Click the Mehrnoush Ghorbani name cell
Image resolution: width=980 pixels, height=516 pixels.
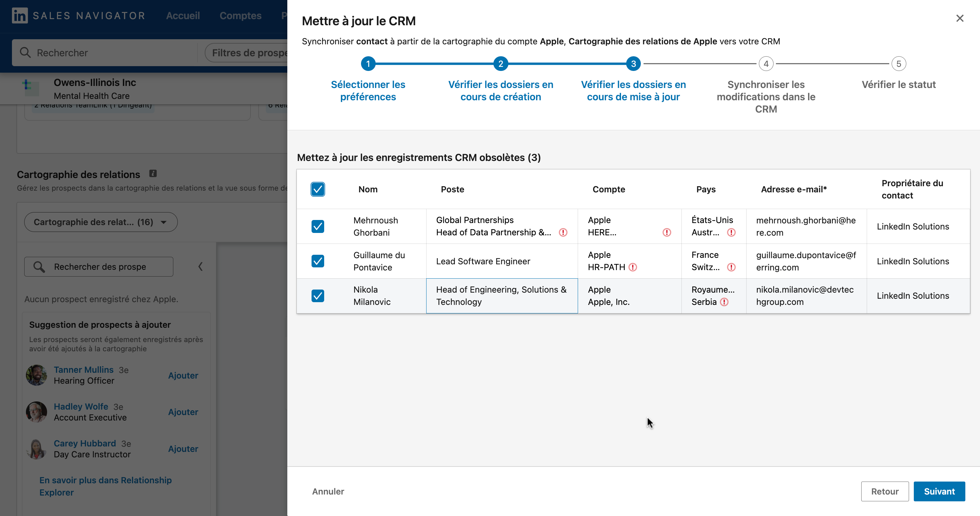tap(375, 226)
